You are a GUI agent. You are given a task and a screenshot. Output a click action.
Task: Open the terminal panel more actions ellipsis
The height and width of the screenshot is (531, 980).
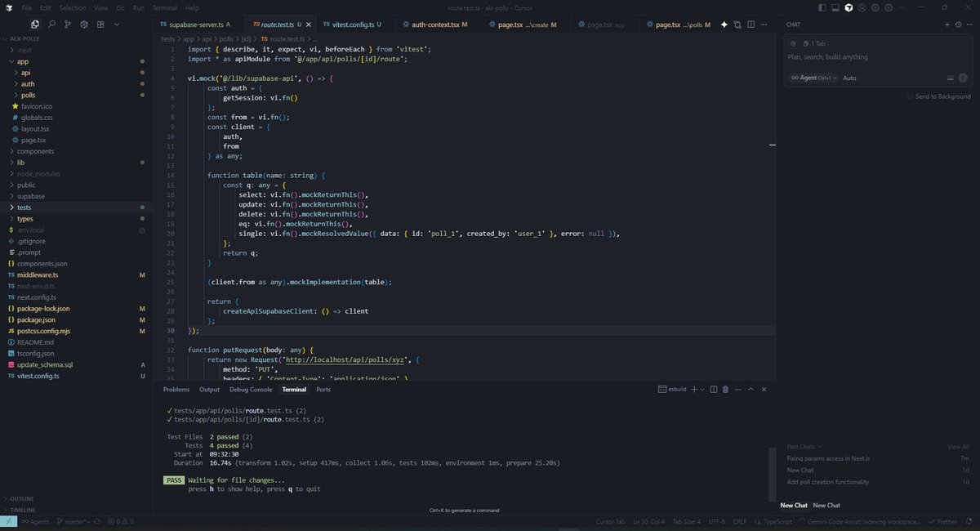(x=738, y=390)
